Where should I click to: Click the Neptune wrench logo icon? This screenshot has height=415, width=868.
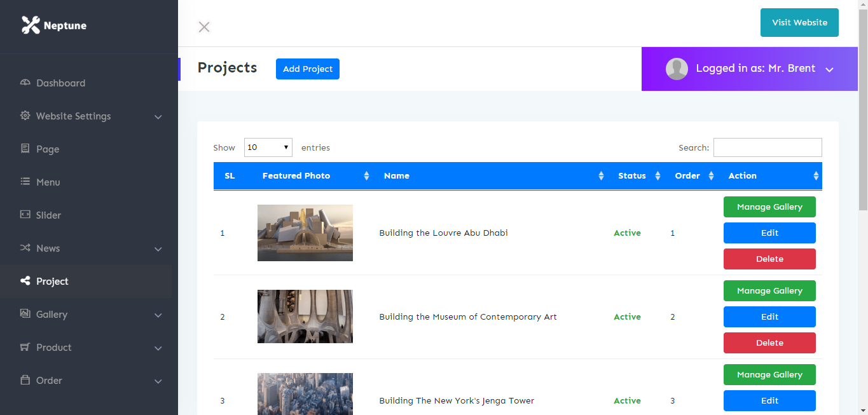coord(31,25)
